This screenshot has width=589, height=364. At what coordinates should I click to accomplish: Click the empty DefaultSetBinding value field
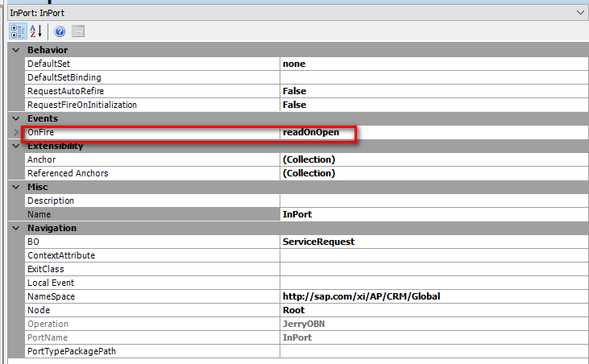(433, 77)
